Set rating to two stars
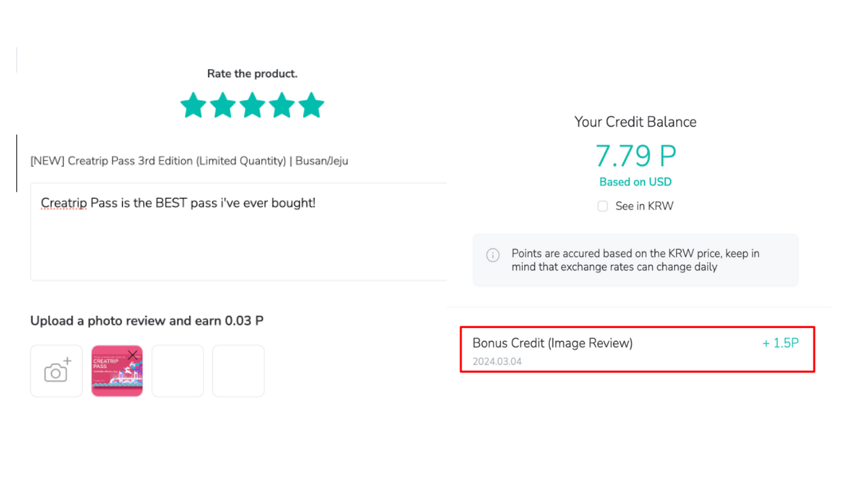Screen dimensions: 868x488 [x=222, y=105]
